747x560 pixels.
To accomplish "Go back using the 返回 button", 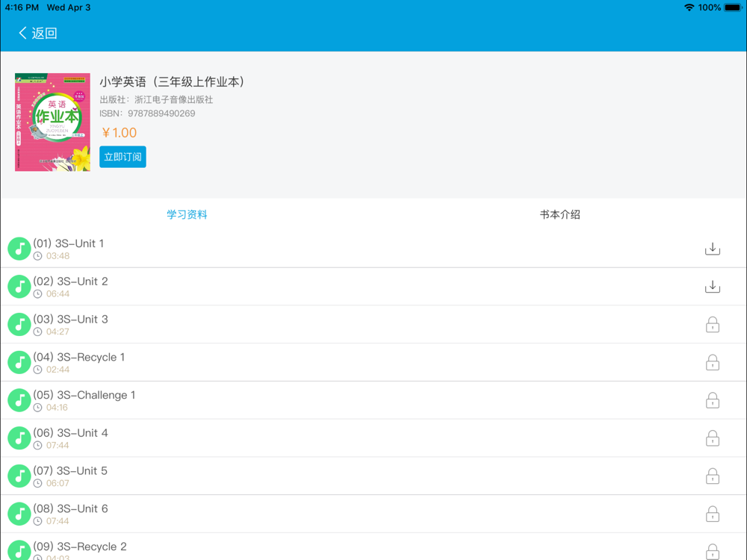I will click(38, 33).
